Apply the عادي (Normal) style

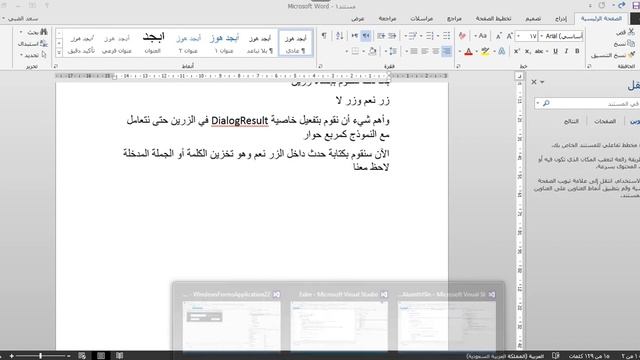(x=295, y=43)
